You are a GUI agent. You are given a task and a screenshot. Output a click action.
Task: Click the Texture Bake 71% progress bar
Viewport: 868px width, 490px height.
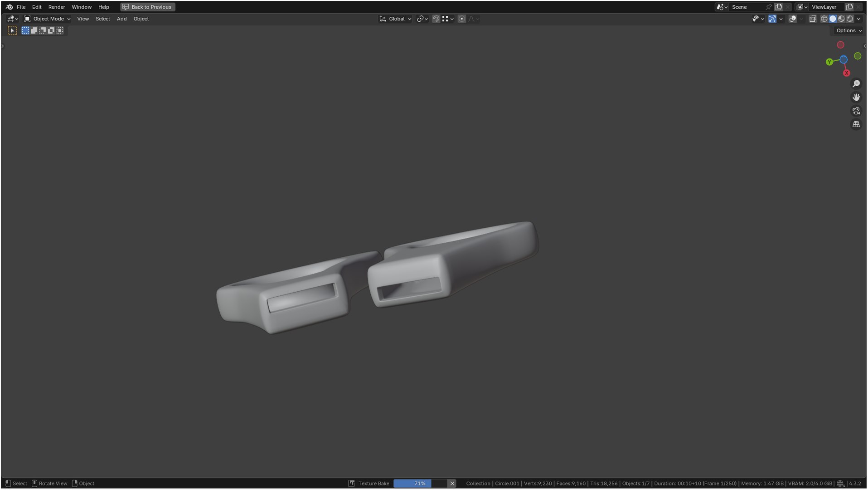[420, 484]
